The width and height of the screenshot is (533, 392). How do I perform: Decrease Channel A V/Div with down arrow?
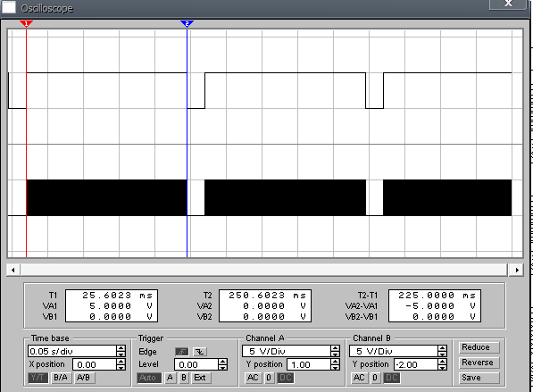(x=335, y=354)
